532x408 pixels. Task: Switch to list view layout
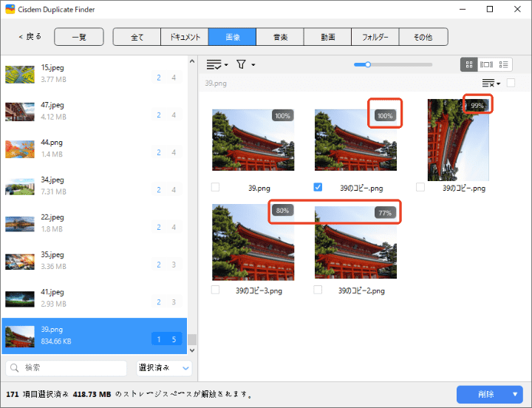coord(504,65)
